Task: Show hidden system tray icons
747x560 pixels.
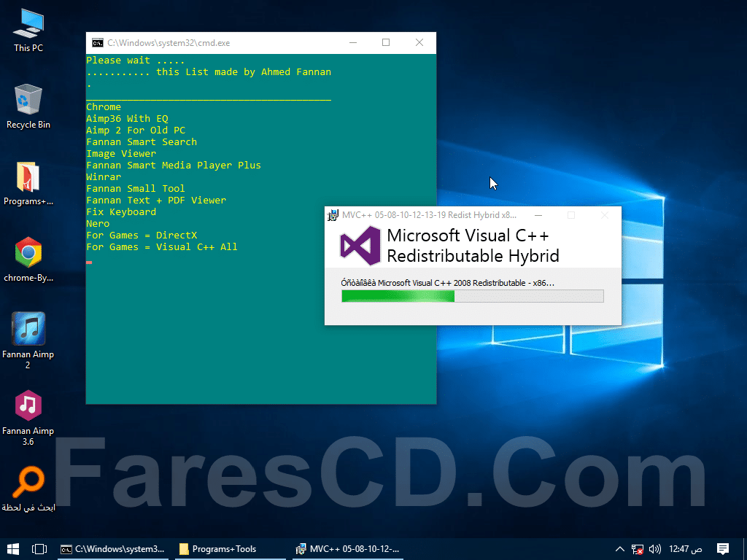Action: click(x=620, y=549)
